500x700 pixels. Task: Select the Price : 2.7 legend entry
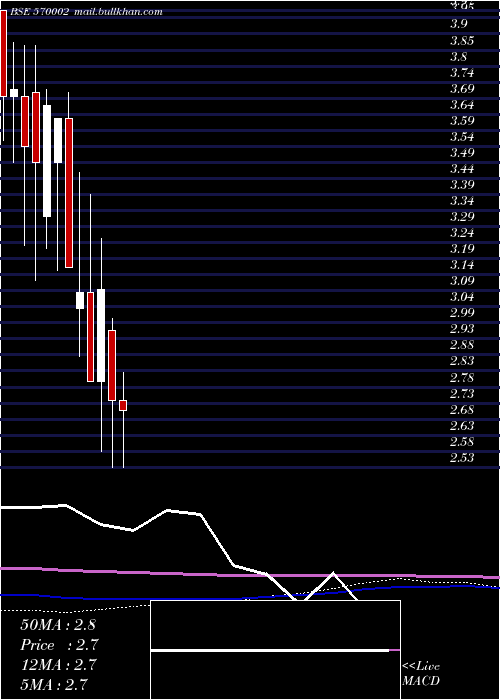click(59, 645)
